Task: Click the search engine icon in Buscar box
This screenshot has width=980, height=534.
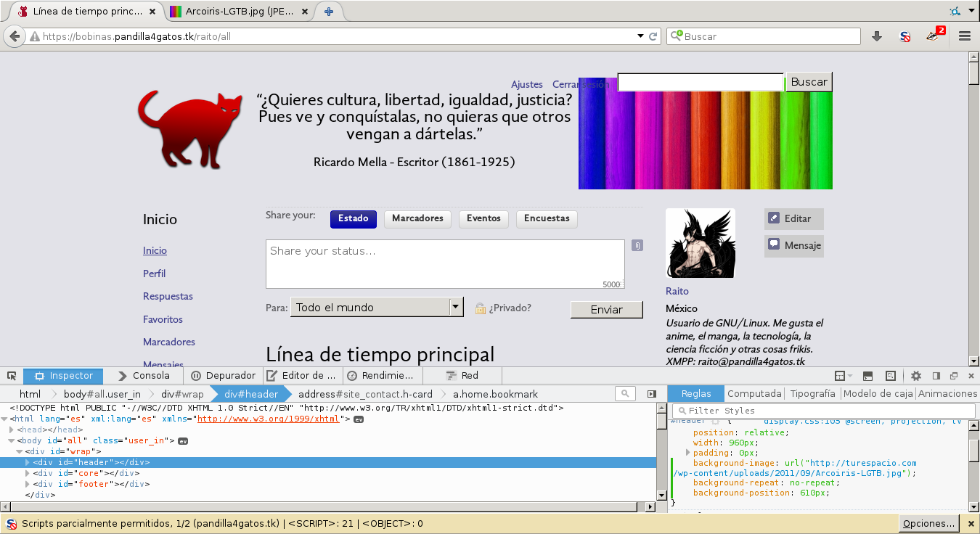Action: 676,36
